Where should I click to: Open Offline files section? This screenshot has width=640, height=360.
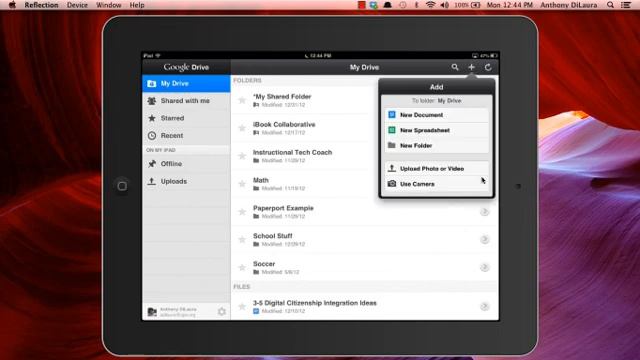coord(186,164)
